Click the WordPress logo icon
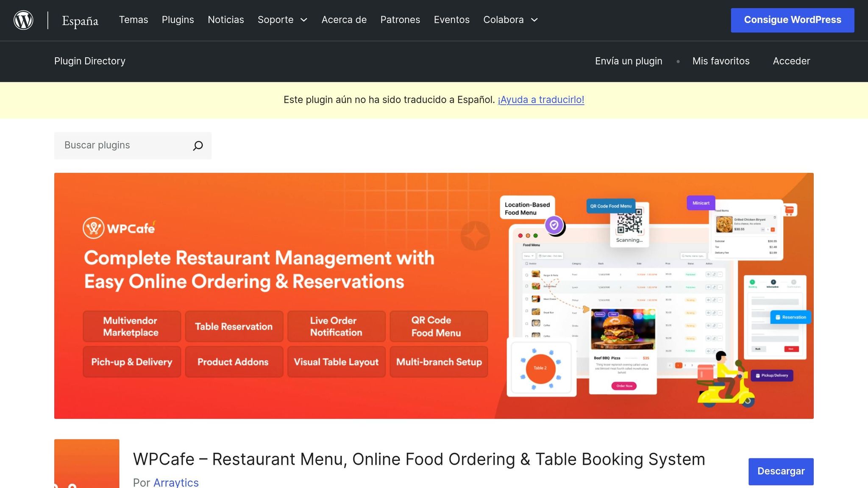Screen dimensions: 868x488 (23, 20)
